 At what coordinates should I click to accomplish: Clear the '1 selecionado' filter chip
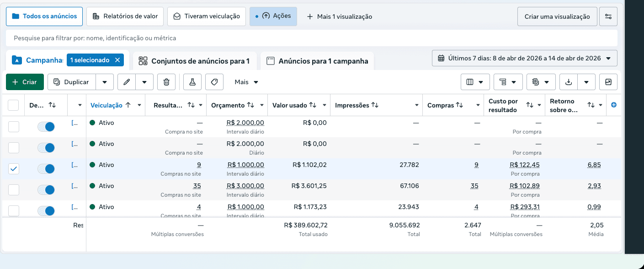[x=117, y=60]
